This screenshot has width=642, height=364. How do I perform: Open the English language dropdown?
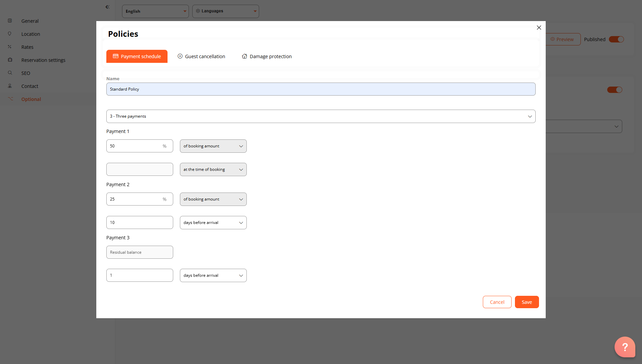click(x=155, y=11)
